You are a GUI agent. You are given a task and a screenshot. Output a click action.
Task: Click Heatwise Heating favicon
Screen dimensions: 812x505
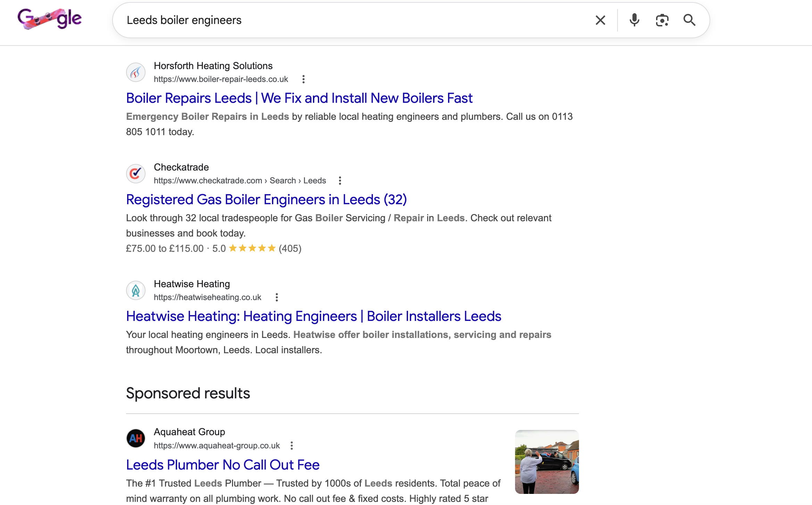[136, 290]
